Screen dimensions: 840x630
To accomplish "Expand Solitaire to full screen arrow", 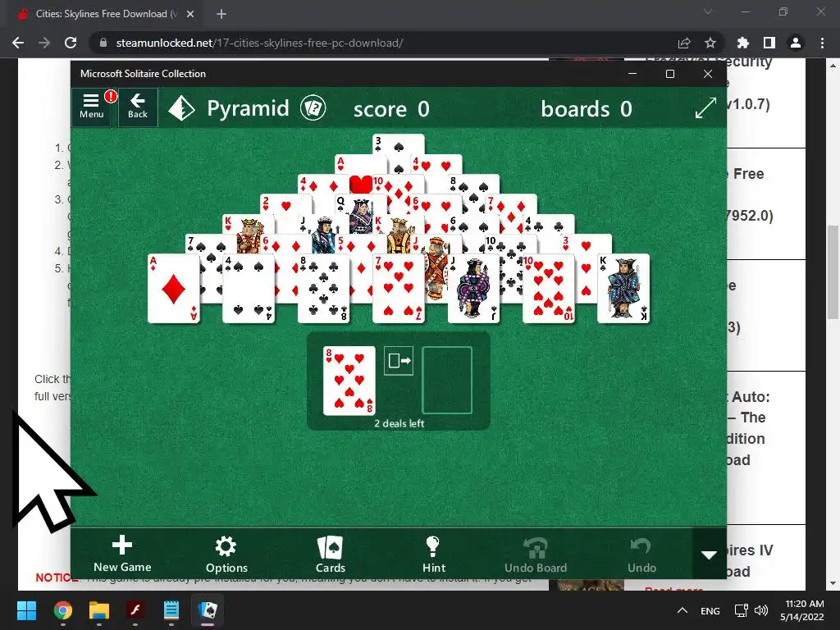I will (x=705, y=107).
